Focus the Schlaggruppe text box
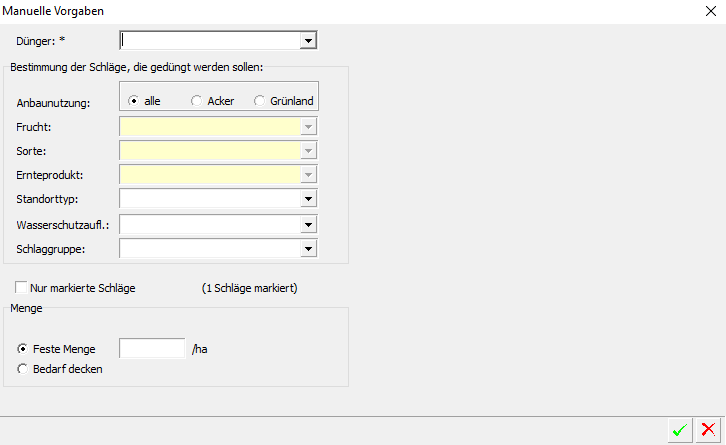Viewport: 726px width, 445px height. click(x=210, y=248)
